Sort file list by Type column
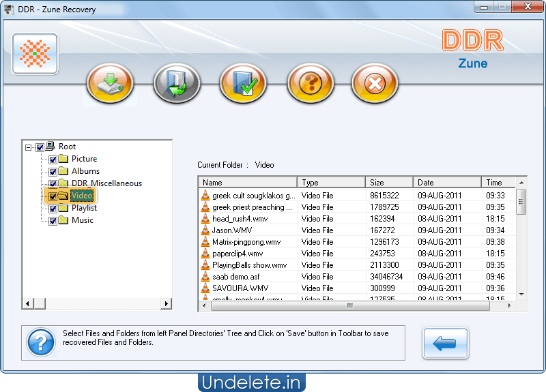Viewport: 546px width, 392px height. (331, 183)
